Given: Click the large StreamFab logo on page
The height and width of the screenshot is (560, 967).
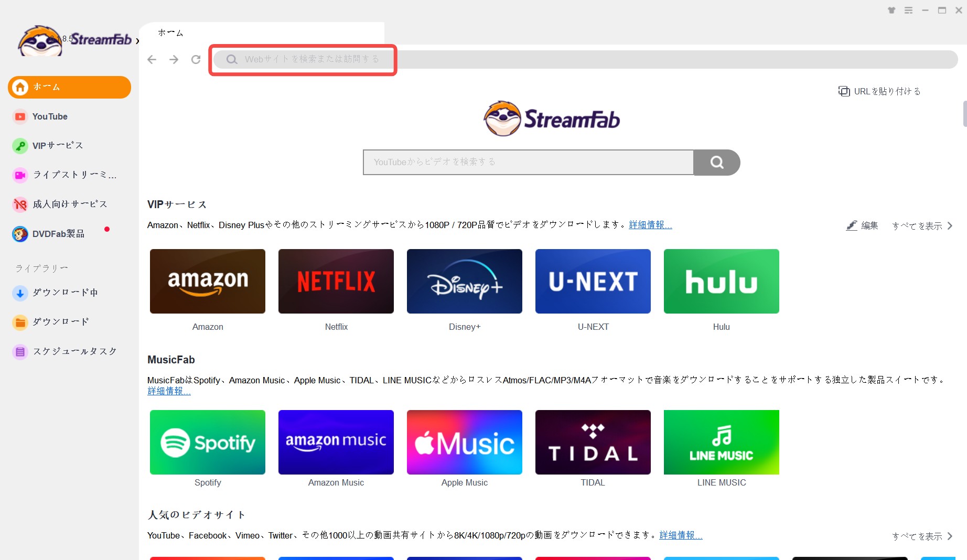Looking at the screenshot, I should (x=552, y=119).
